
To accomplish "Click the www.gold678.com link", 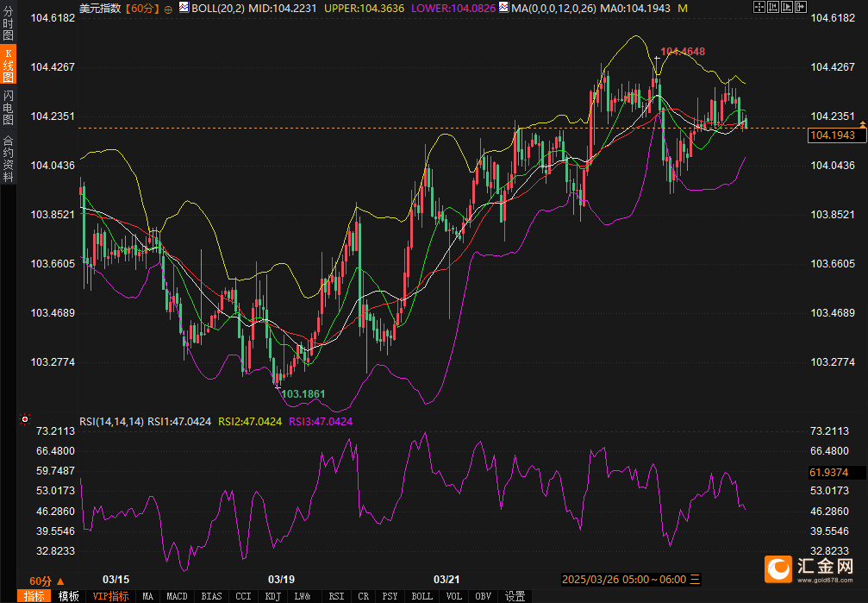I will tap(825, 581).
